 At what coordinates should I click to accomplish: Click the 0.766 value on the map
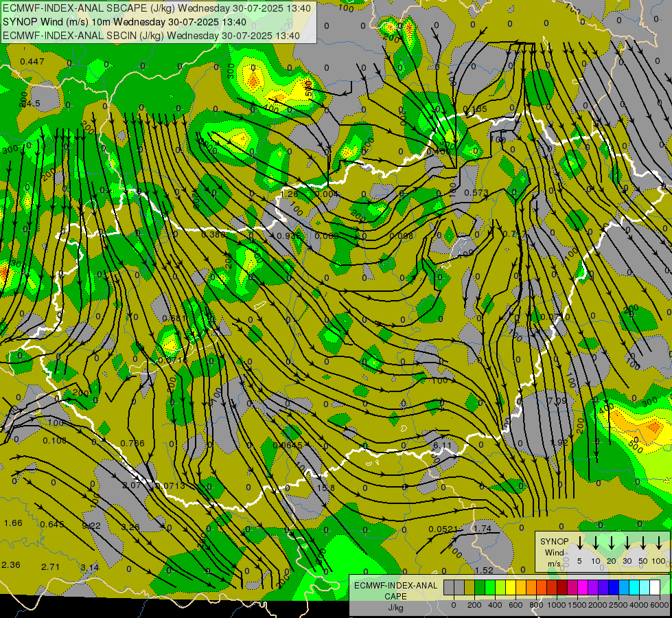[x=132, y=444]
